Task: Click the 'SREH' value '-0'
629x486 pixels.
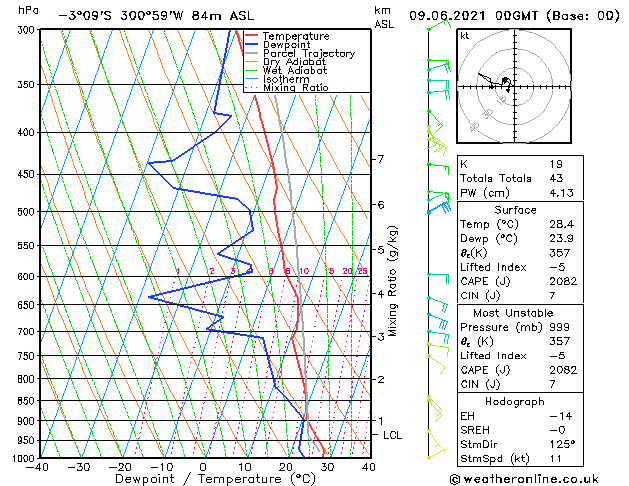Action: (557, 430)
